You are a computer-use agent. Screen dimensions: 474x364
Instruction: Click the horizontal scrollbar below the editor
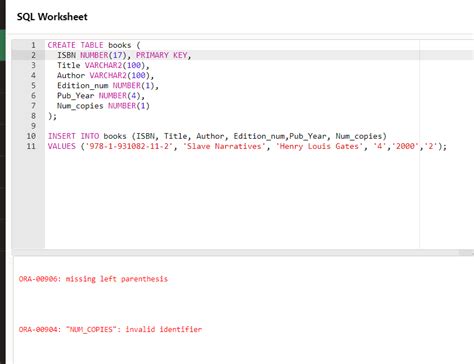[243, 253]
